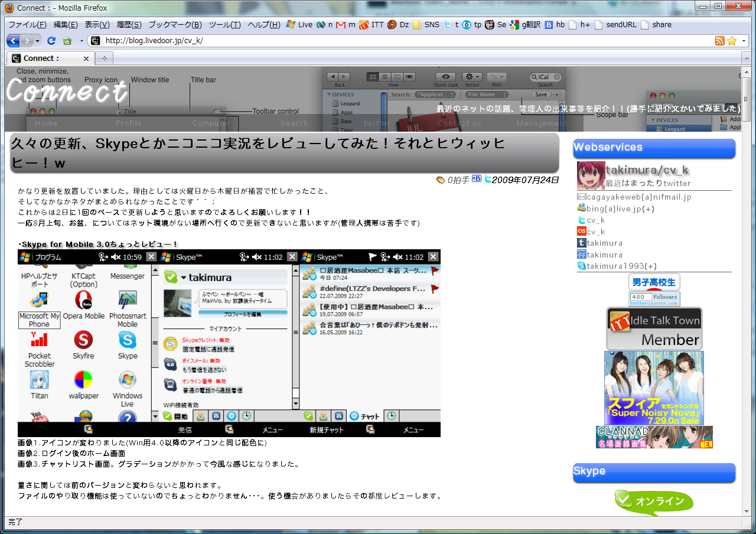Open the Gmail 'm' bookmark
The width and height of the screenshot is (756, 534).
click(346, 25)
